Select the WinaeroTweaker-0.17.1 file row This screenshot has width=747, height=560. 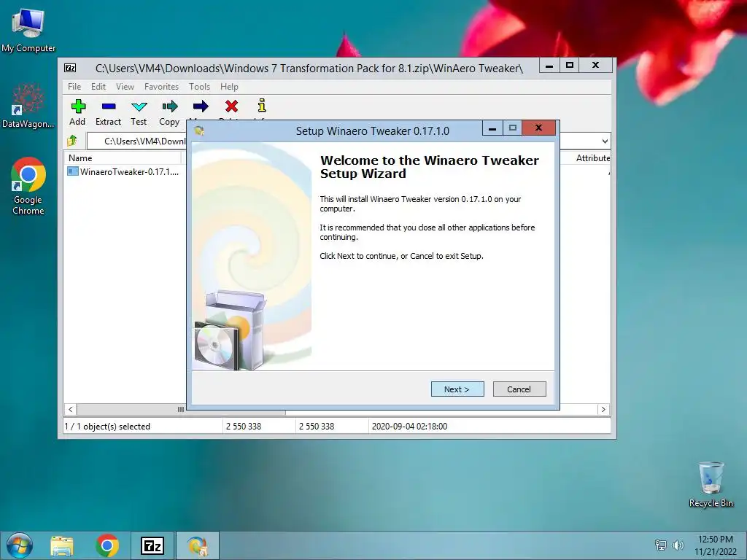pyautogui.click(x=124, y=172)
